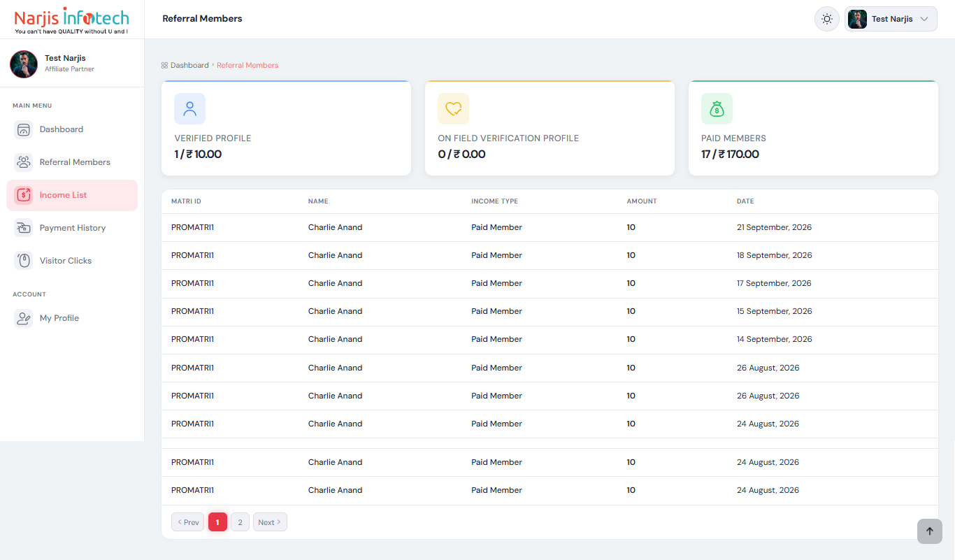Go to the previous page with Prev
The height and width of the screenshot is (560, 955).
(x=188, y=522)
